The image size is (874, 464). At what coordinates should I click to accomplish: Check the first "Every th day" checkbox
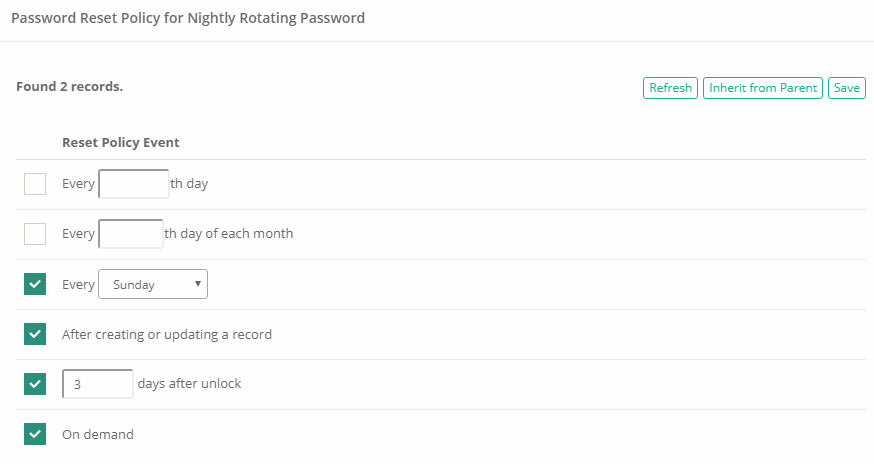[35, 184]
